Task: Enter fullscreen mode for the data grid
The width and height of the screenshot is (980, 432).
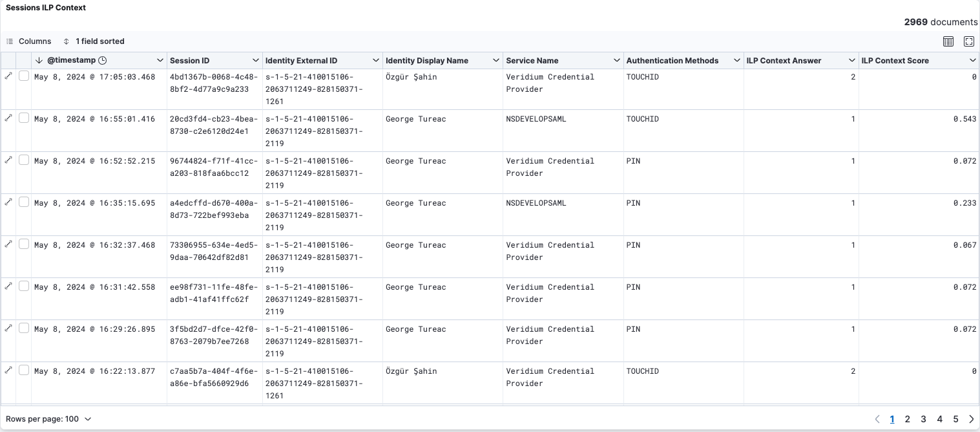Action: [969, 41]
